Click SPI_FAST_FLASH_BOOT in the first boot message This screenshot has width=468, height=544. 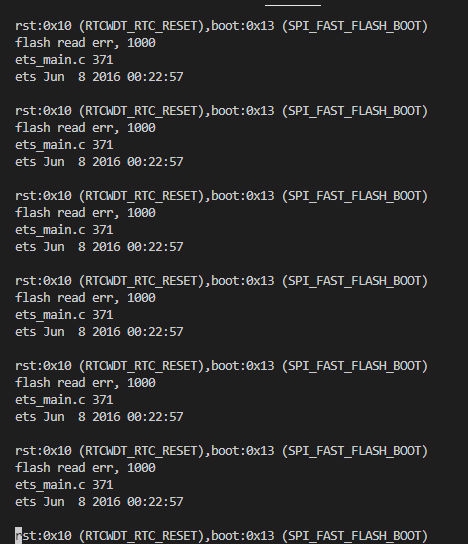point(355,26)
